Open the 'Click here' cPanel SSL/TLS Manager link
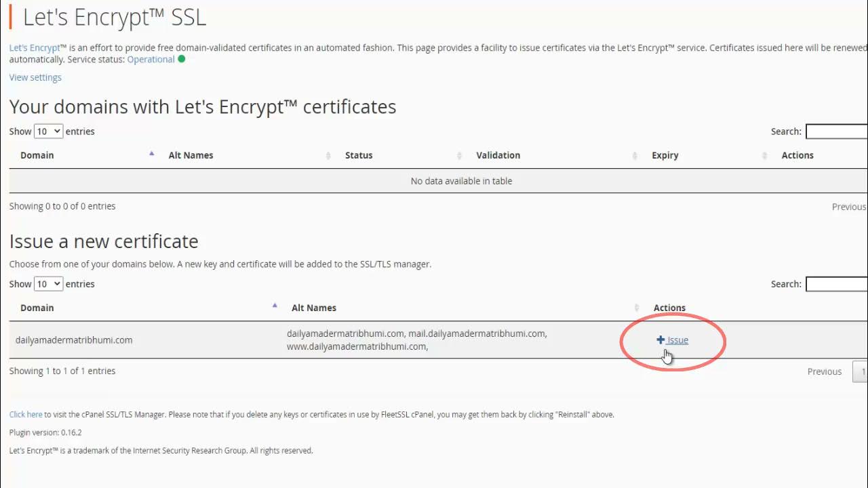The image size is (868, 488). pos(26,414)
